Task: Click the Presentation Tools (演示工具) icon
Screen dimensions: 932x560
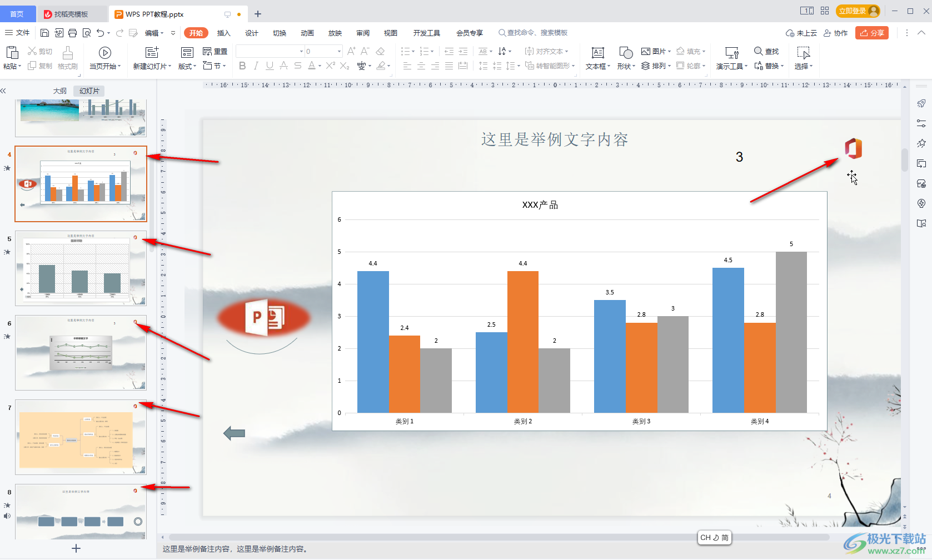Action: point(732,53)
